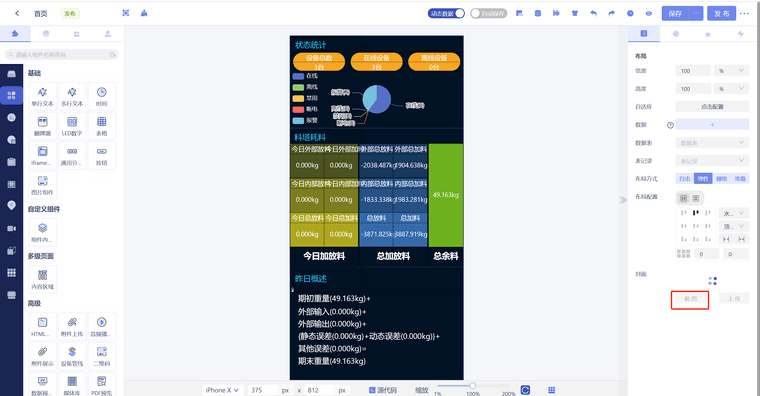The width and height of the screenshot is (760, 396).
Task: Click the 点击配置 button
Action: [712, 107]
